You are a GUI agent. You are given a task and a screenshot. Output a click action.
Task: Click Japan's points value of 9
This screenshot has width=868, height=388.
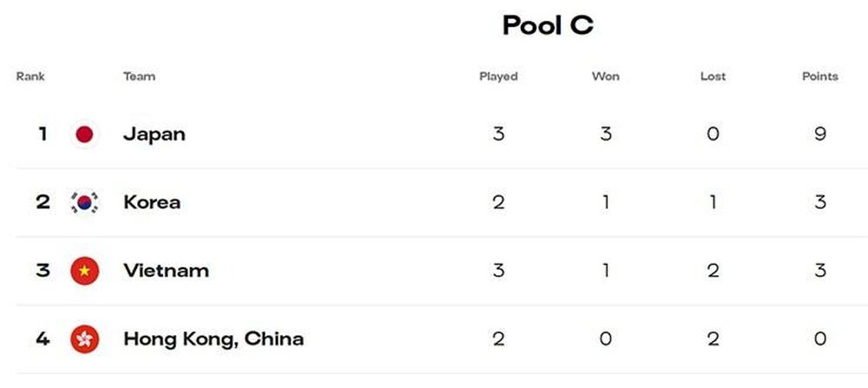coord(820,134)
